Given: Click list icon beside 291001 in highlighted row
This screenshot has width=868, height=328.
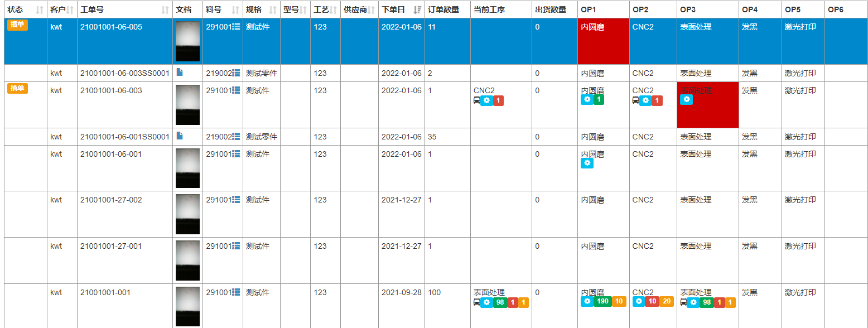Looking at the screenshot, I should [236, 27].
